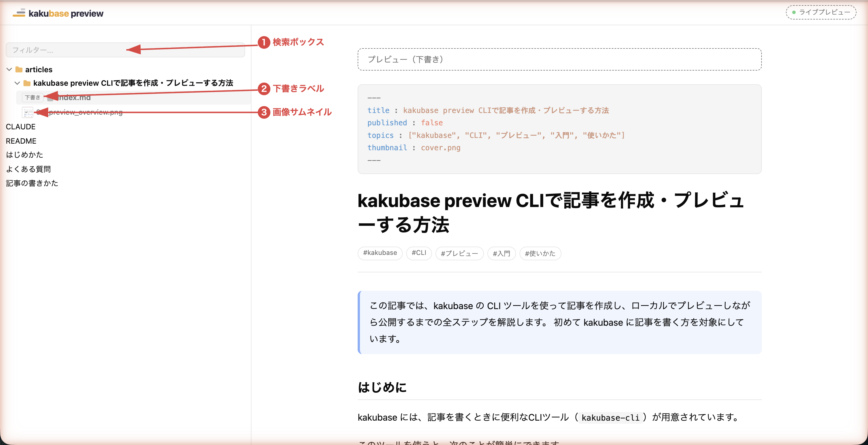Click the title line in frontmatter block
This screenshot has width=868, height=445.
pos(488,110)
